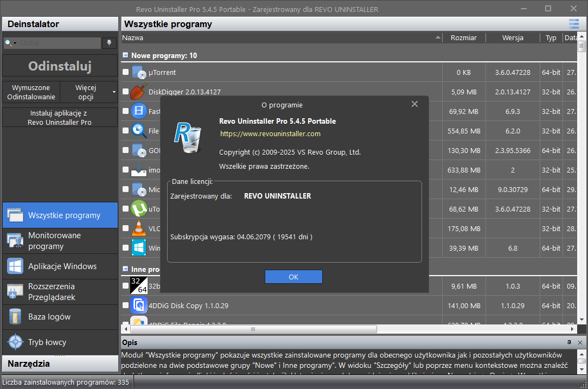Click the Deinstalator section header
588x389 pixels.
(x=60, y=24)
